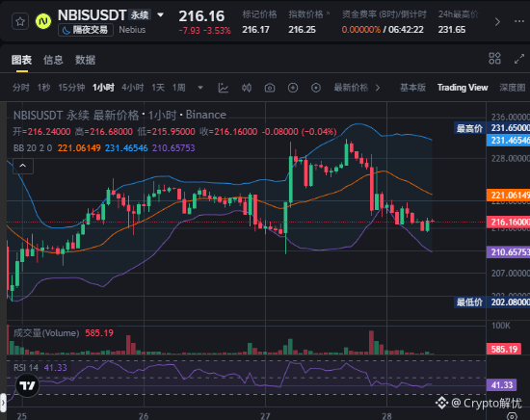Click the 41.33 RSI axis label
The height and width of the screenshot is (420, 530).
click(501, 385)
